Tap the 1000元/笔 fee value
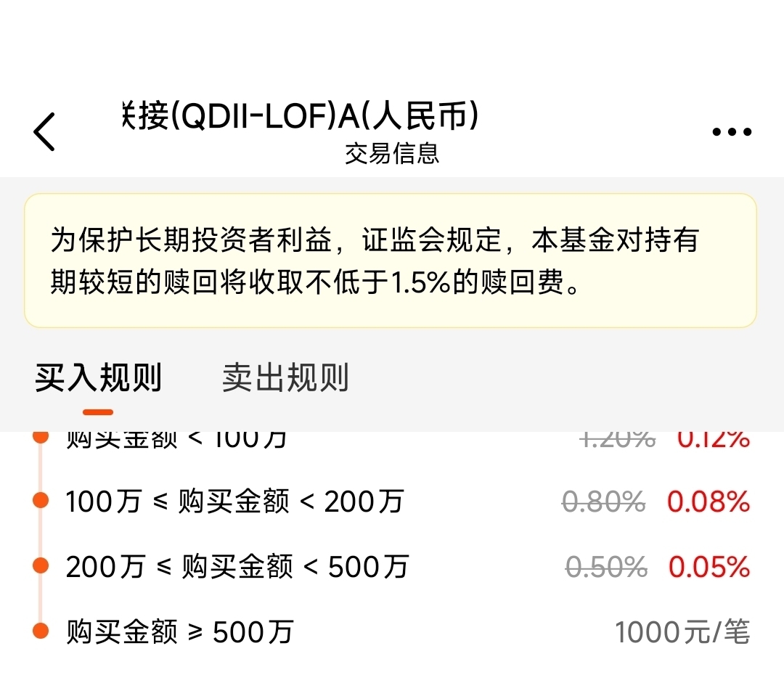 pyautogui.click(x=682, y=631)
